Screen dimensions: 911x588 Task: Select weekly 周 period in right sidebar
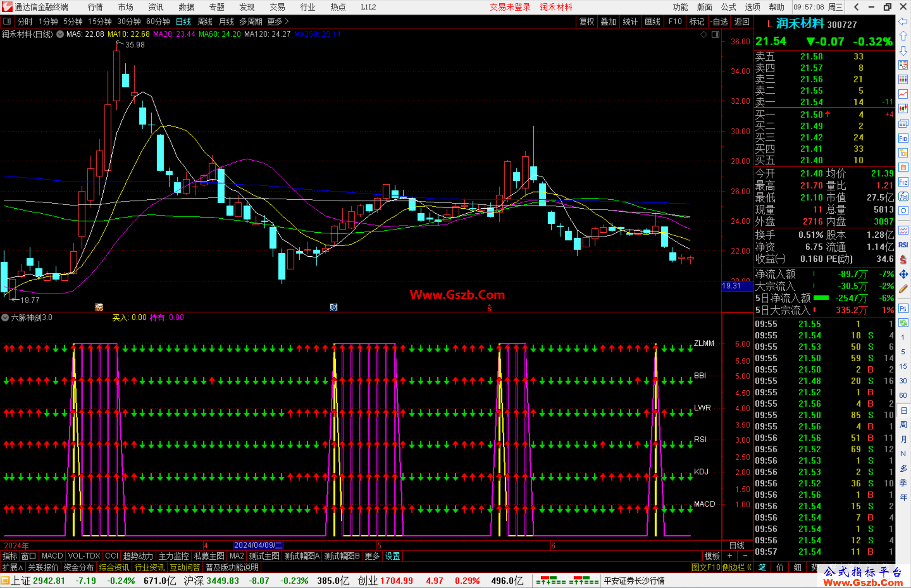click(x=903, y=424)
